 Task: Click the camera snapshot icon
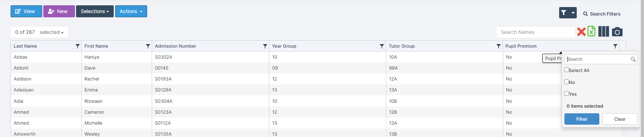point(617,32)
